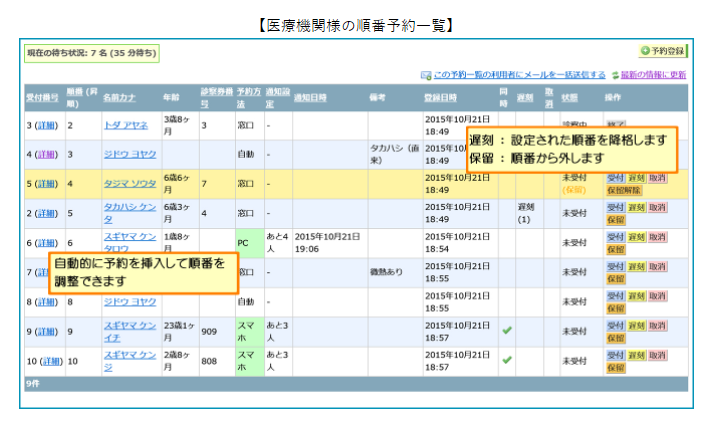The width and height of the screenshot is (716, 426).
Task: Click 受付 for タジマ ソウタ row
Action: (x=615, y=178)
